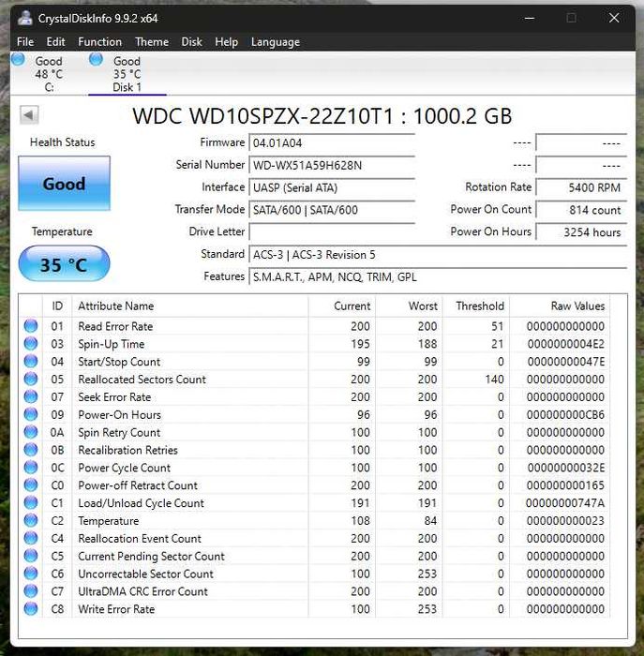Select Load/Unload Cycle Count attribute name
644x656 pixels.
pos(141,503)
